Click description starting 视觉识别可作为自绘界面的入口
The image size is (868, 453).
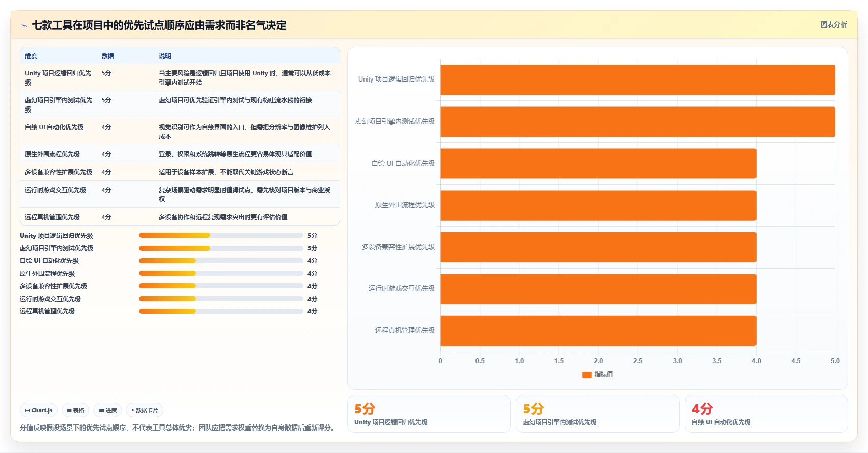(x=244, y=132)
